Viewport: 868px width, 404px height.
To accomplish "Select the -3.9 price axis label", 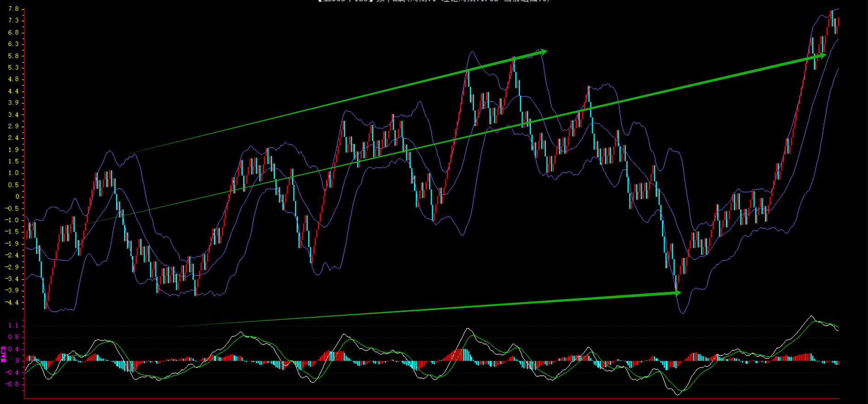I will (12, 290).
